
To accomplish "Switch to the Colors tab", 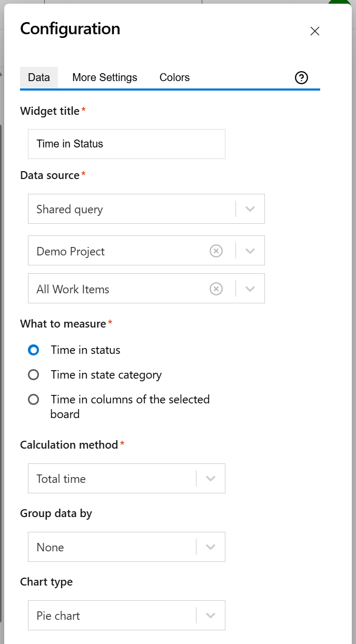I will pos(174,77).
